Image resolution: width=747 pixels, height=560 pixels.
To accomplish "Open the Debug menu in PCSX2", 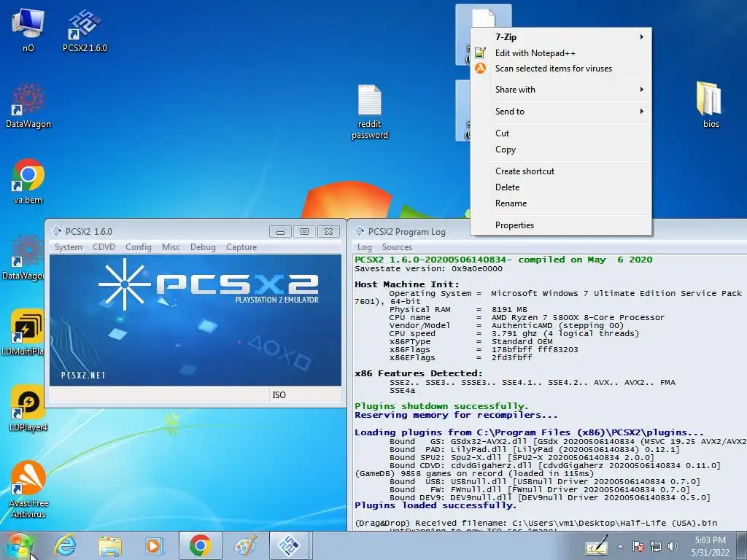I will point(203,247).
